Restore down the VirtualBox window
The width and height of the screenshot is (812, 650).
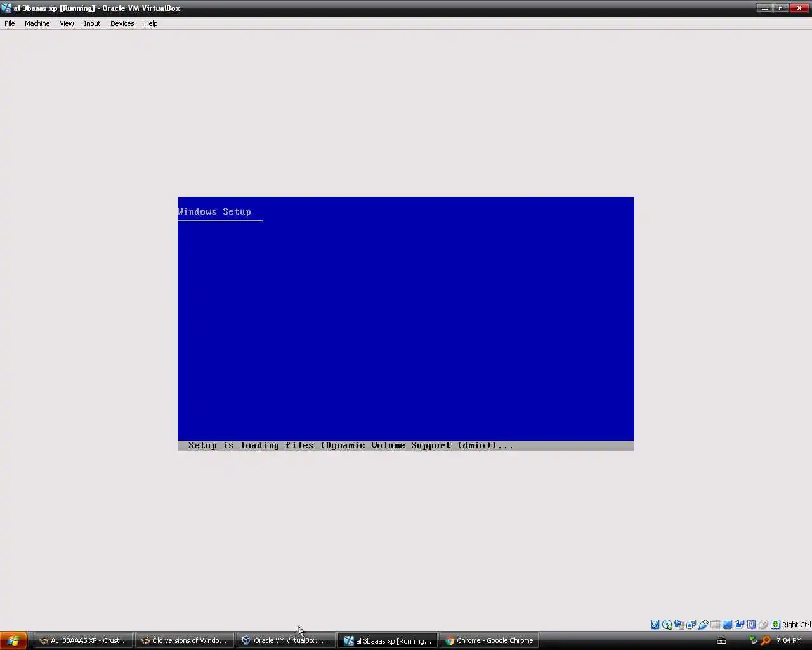click(x=782, y=8)
